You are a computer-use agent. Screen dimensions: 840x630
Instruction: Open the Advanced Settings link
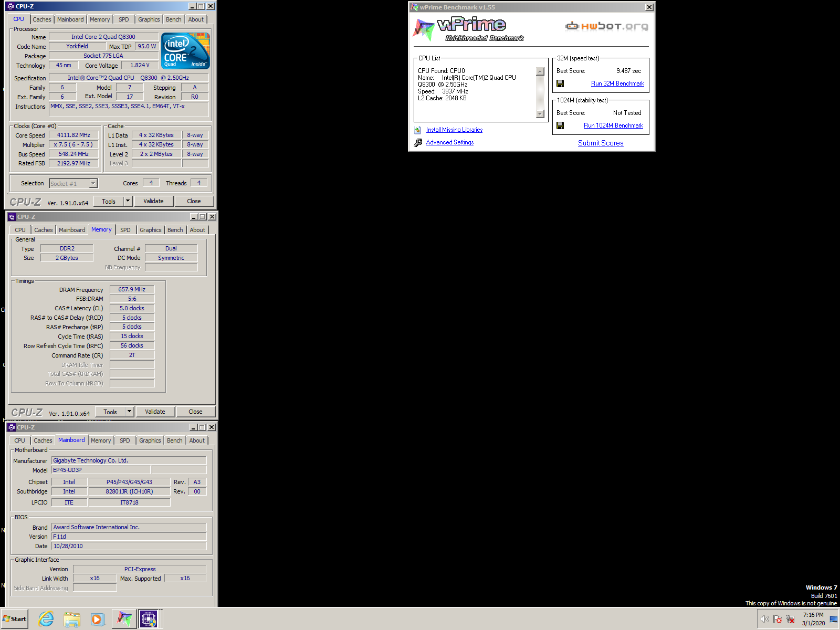click(450, 142)
